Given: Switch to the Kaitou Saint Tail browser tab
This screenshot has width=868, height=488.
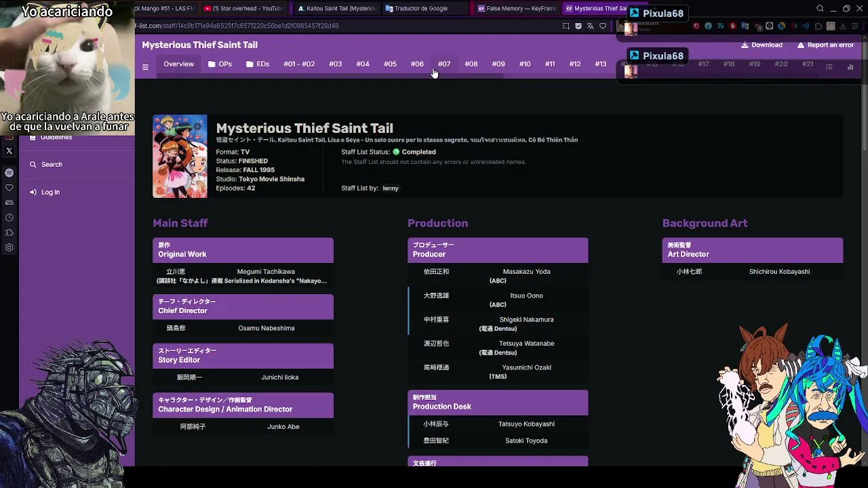Looking at the screenshot, I should coord(337,9).
